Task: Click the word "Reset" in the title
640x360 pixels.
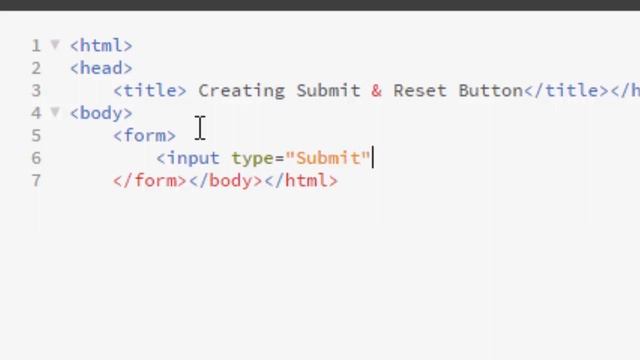Action: (420, 91)
